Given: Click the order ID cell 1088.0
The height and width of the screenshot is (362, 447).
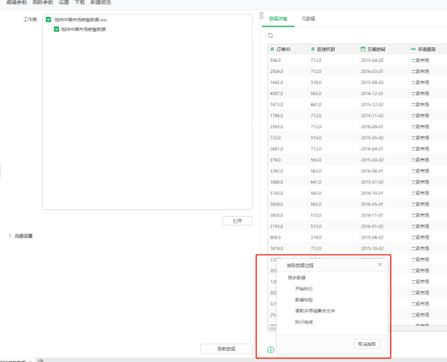Looking at the screenshot, I should click(x=276, y=182).
